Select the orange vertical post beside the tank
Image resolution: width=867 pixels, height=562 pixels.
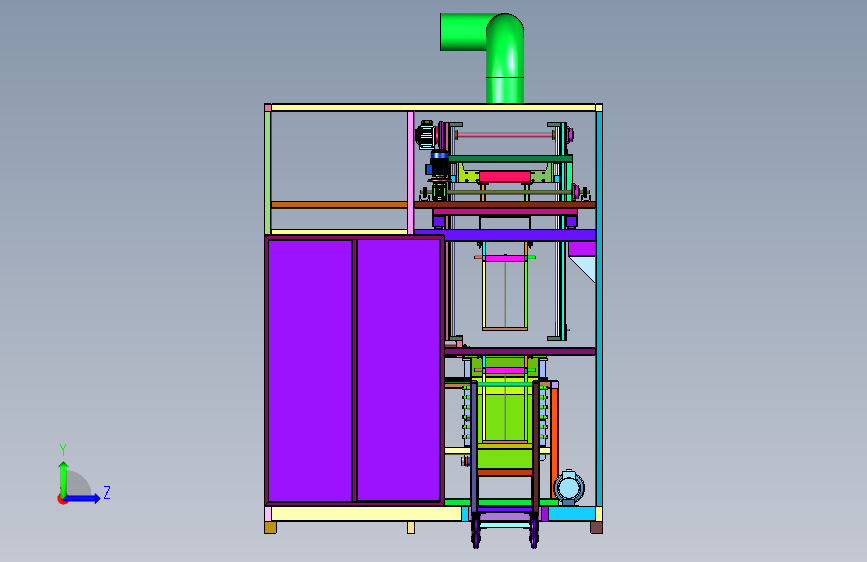[554, 443]
